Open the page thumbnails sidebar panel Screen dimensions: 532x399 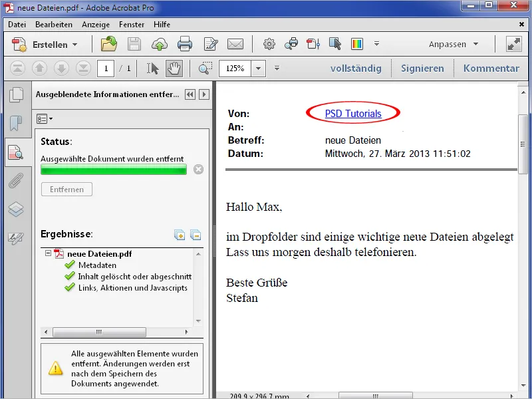pyautogui.click(x=16, y=94)
